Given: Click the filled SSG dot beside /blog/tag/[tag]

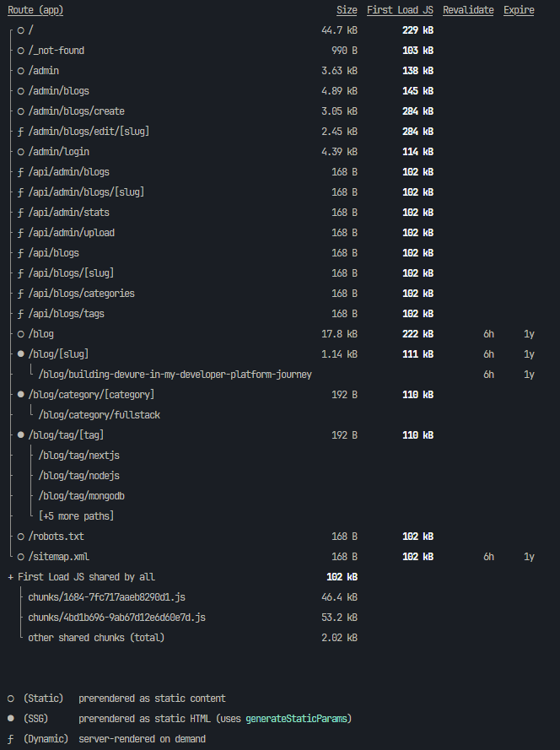Looking at the screenshot, I should [20, 435].
